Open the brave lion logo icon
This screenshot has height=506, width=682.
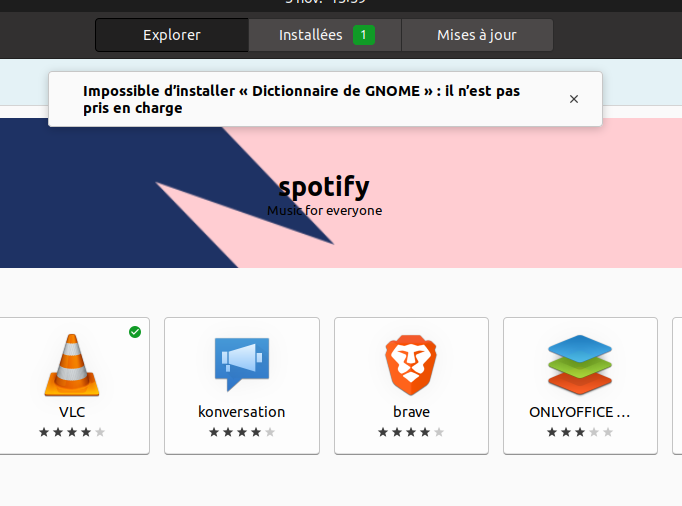(x=411, y=364)
